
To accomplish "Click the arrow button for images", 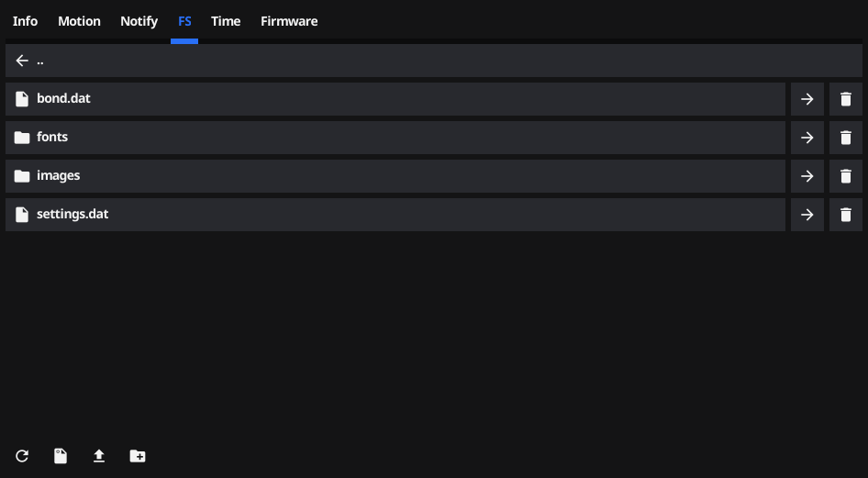I will (x=807, y=176).
